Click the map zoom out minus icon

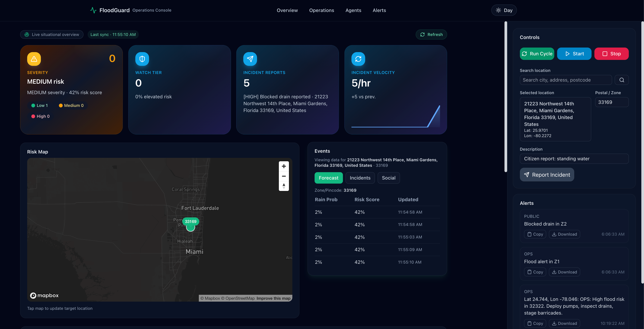point(284,176)
